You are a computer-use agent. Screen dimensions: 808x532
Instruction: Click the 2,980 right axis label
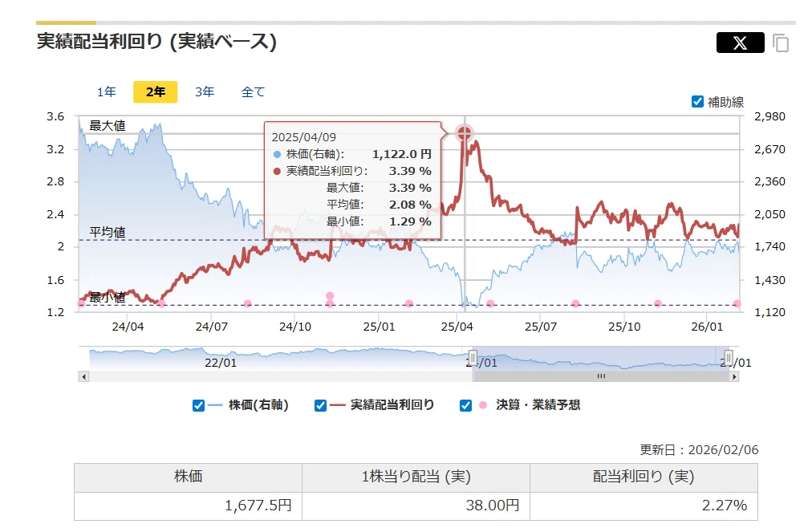[769, 116]
